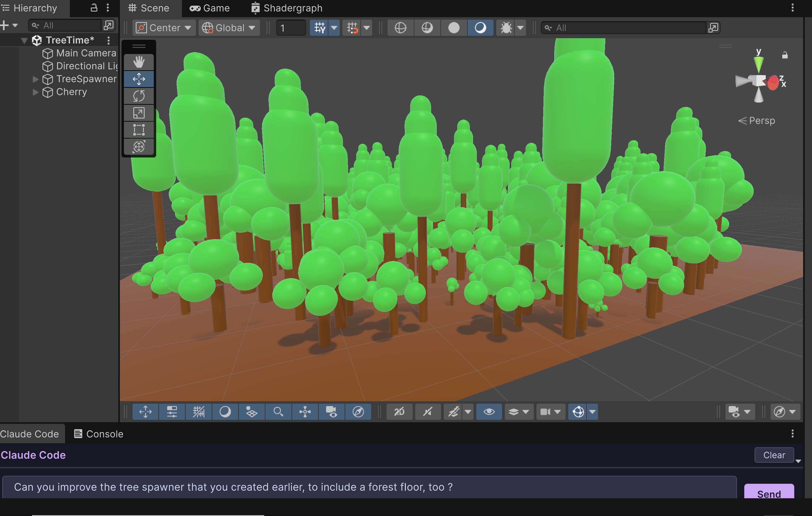Image resolution: width=812 pixels, height=516 pixels.
Task: Select the Rect transform tool
Action: point(138,130)
